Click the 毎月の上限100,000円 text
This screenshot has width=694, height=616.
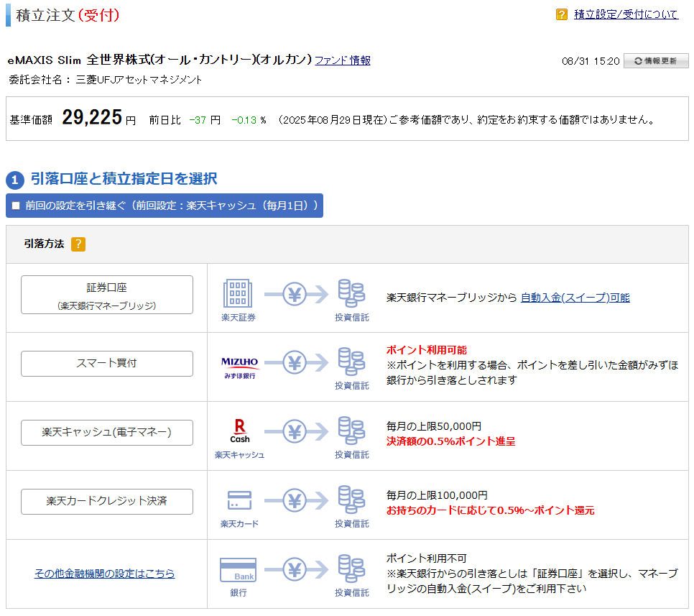[x=437, y=495]
